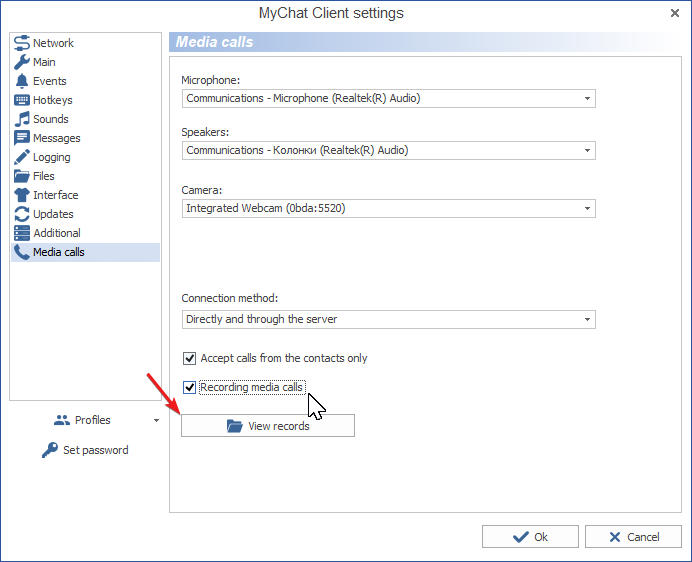The image size is (692, 562).
Task: Confirm settings with the Ok button
Action: click(530, 537)
